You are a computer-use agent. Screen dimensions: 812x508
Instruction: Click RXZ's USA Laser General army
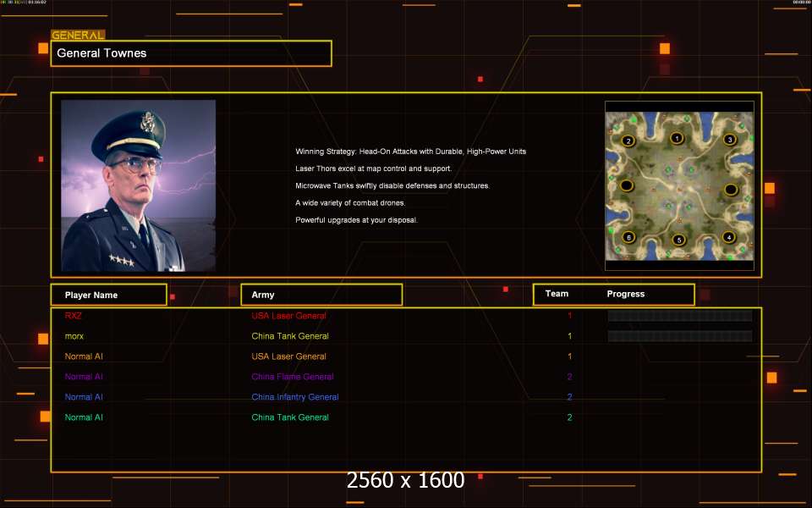pyautogui.click(x=289, y=316)
